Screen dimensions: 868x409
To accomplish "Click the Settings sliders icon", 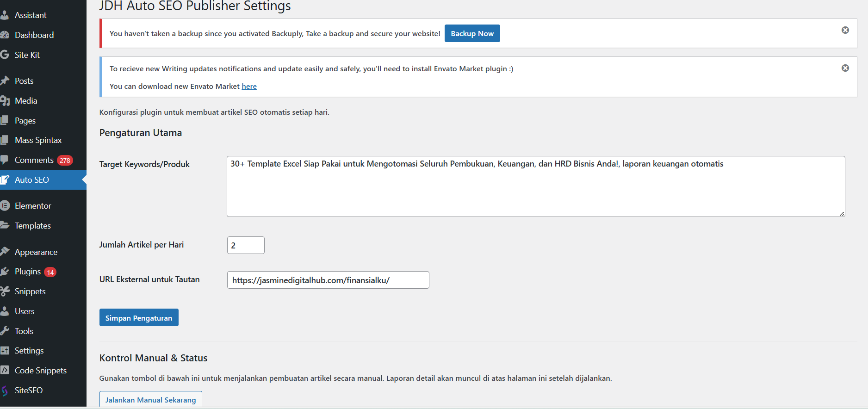I will 5,351.
